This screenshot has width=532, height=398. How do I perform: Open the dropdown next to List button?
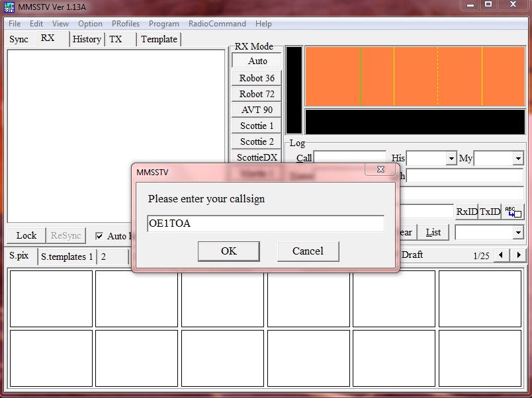click(x=517, y=233)
